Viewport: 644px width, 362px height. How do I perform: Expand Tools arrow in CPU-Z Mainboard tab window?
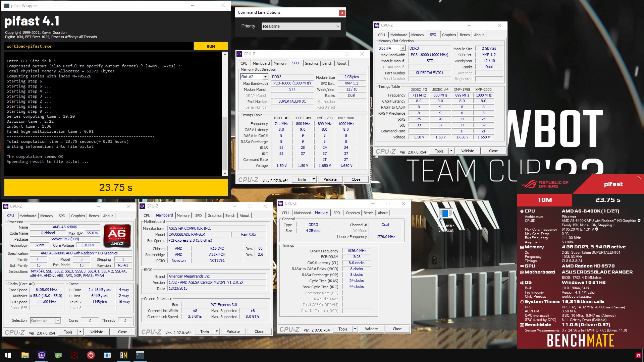(217, 331)
